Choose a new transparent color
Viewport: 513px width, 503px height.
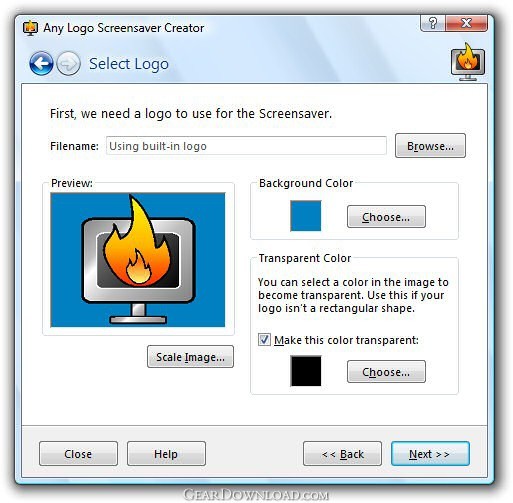(386, 372)
